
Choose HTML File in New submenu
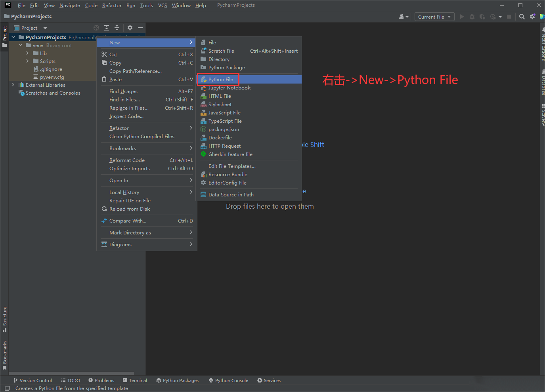pos(249,96)
